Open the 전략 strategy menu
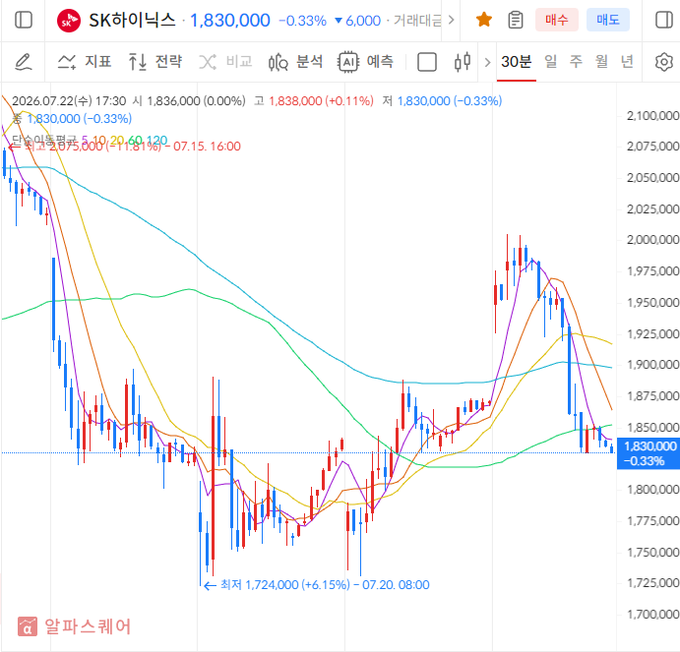 pos(155,62)
